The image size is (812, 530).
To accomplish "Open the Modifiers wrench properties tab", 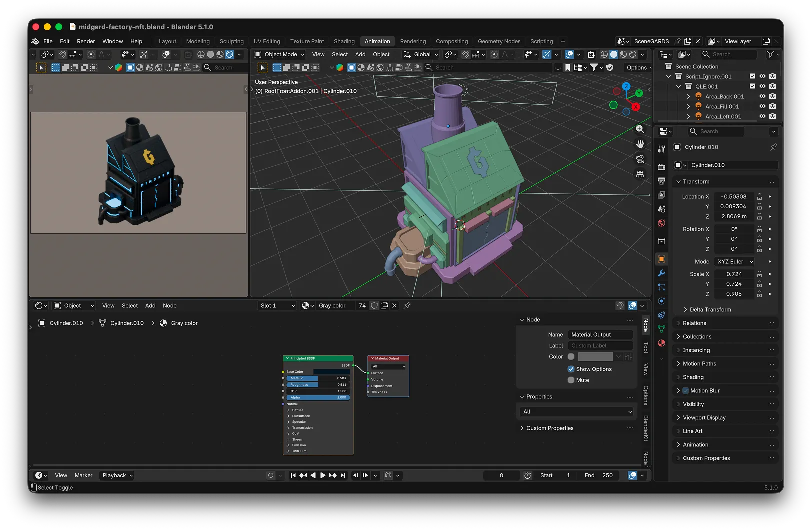I will tap(661, 273).
